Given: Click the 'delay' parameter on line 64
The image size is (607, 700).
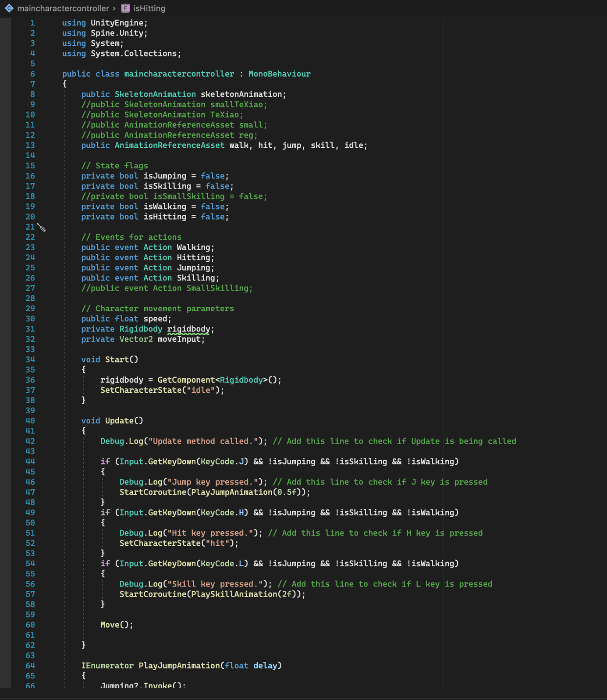Looking at the screenshot, I should coord(265,666).
